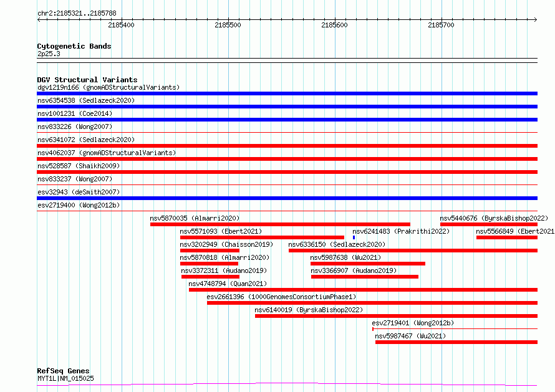Click the right arrow end of the ruler
555x392 pixels.
(x=536, y=19)
